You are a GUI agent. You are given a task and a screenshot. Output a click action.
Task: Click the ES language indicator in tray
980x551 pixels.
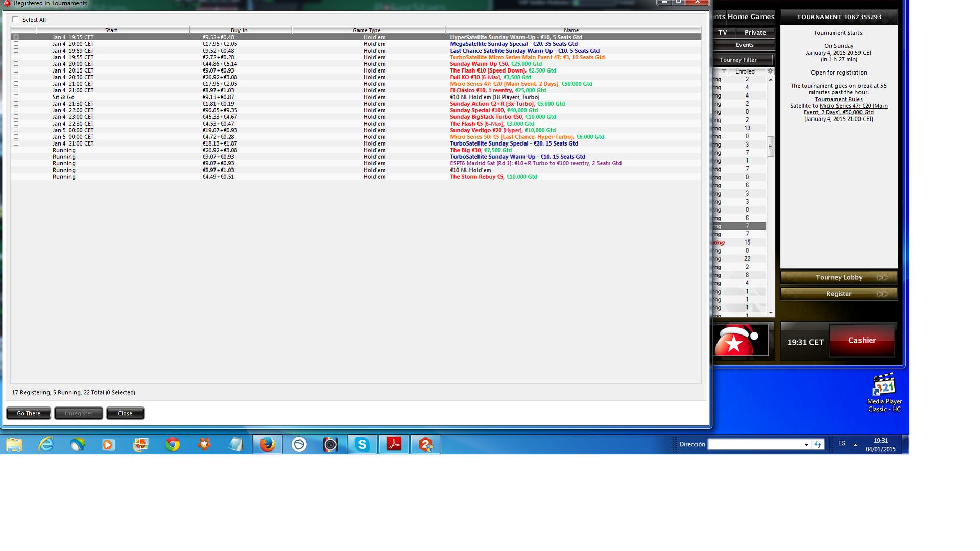(x=841, y=443)
